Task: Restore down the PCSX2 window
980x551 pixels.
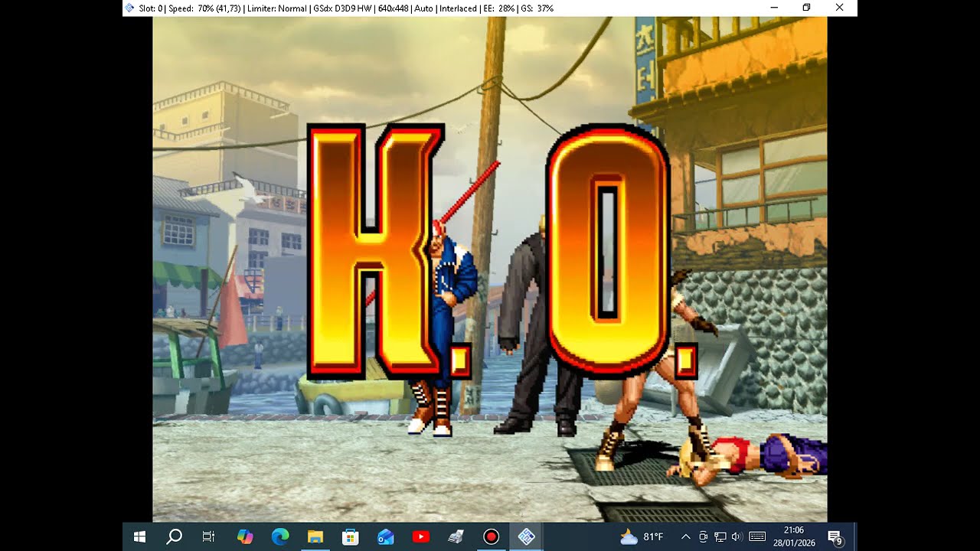Action: pyautogui.click(x=807, y=8)
